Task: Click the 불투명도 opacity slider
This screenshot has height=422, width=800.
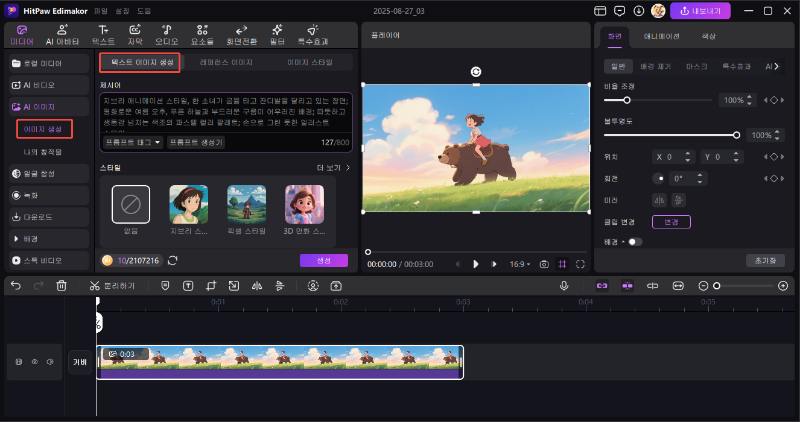Action: [672, 135]
